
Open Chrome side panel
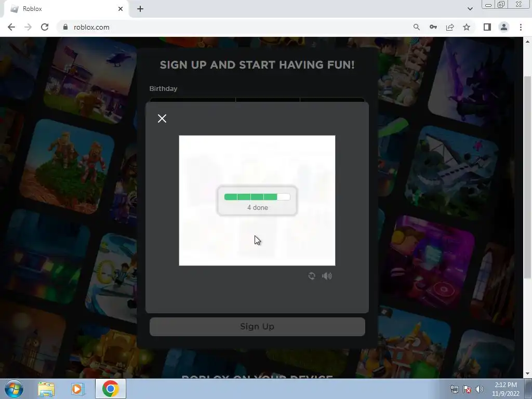pyautogui.click(x=487, y=27)
